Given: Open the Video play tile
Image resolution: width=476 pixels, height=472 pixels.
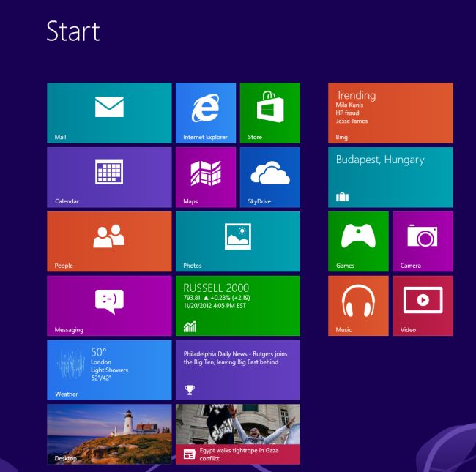Looking at the screenshot, I should (x=423, y=306).
